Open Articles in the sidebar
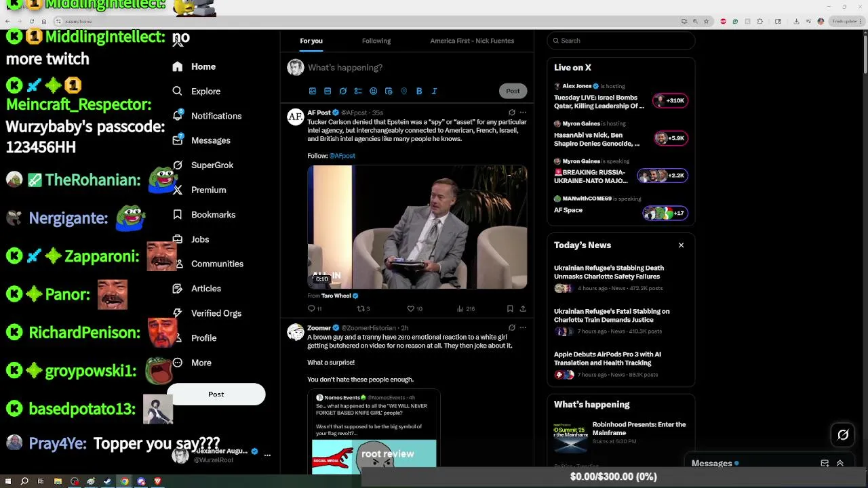Image resolution: width=868 pixels, height=488 pixels. click(197, 288)
